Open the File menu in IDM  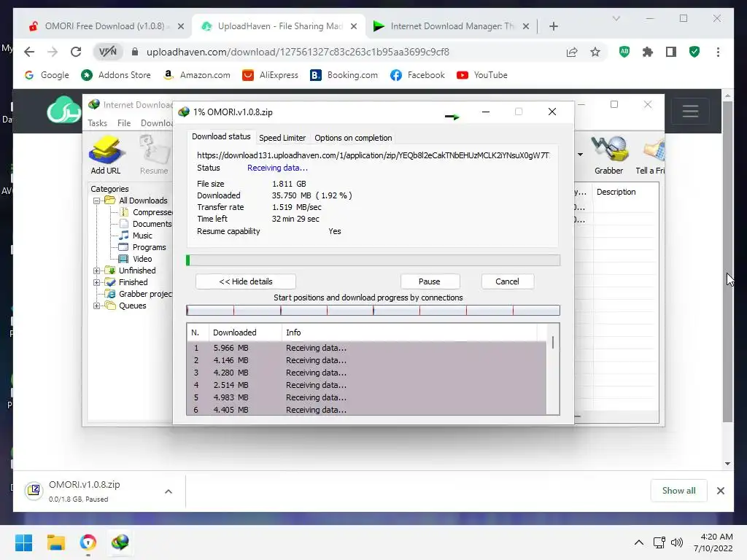(x=124, y=122)
